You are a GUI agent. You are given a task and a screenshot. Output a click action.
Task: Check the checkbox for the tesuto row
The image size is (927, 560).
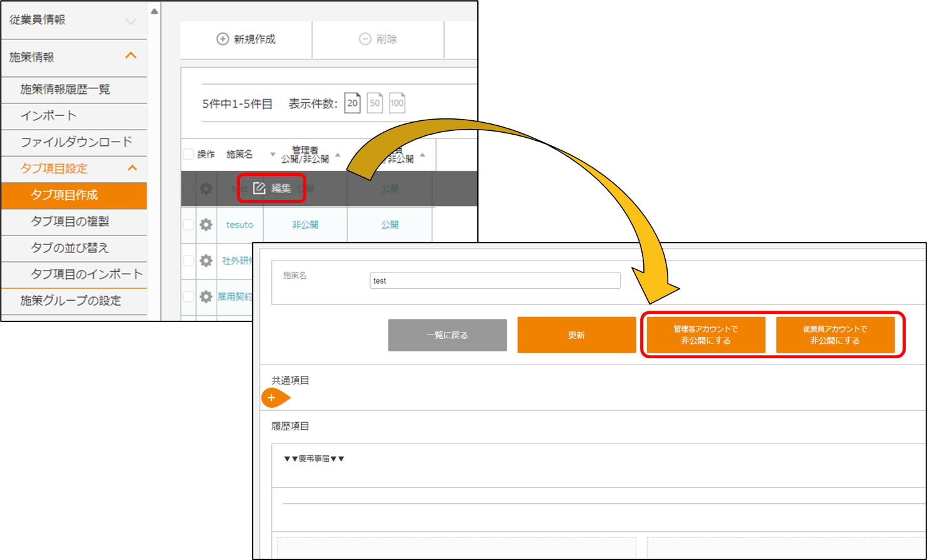point(189,224)
